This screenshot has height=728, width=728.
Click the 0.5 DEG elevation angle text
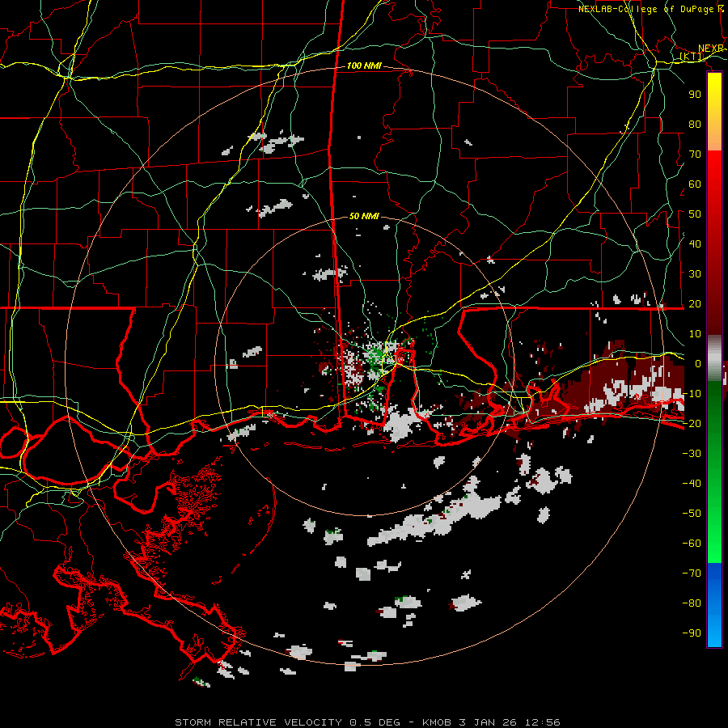375,722
